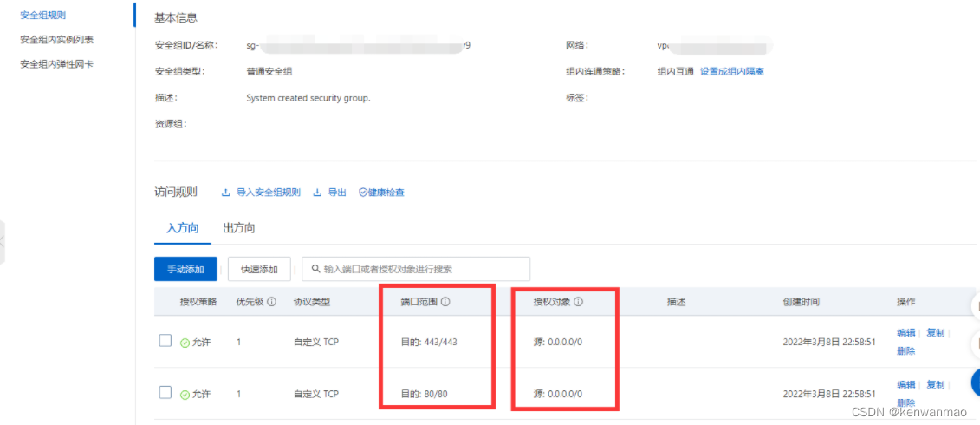The height and width of the screenshot is (425, 980).
Task: Click the 快速添加 button
Action: pyautogui.click(x=259, y=269)
